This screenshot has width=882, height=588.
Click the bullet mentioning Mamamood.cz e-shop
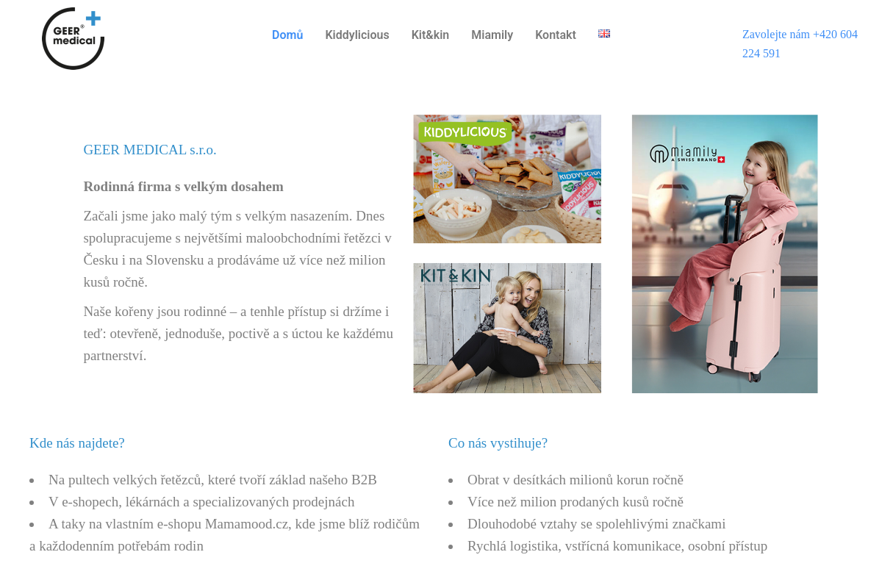tap(225, 535)
